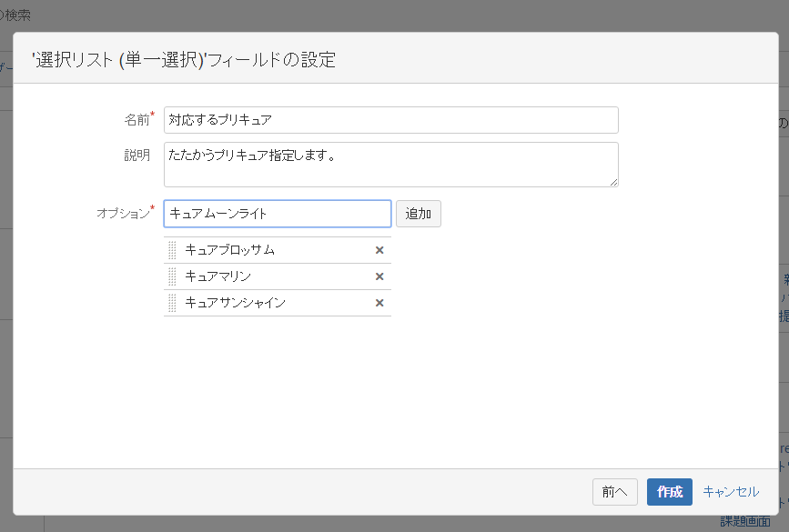Image resolution: width=789 pixels, height=532 pixels.
Task: Remove the キュアマリン option with its × icon
Action: click(379, 276)
